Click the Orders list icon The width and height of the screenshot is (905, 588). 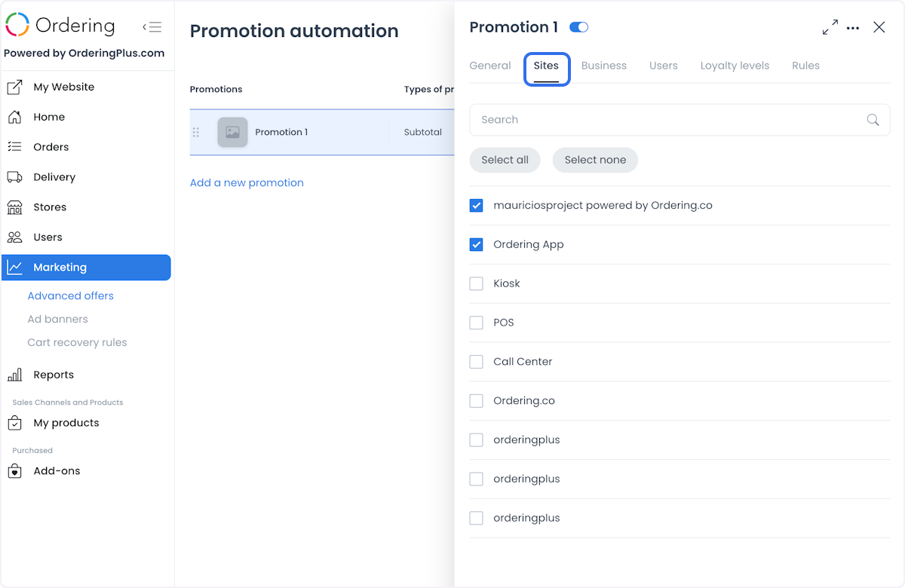coord(14,147)
